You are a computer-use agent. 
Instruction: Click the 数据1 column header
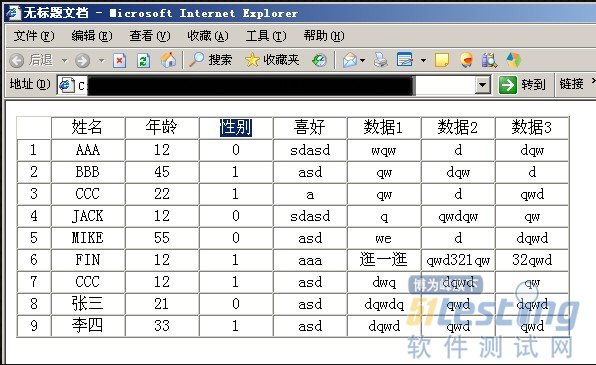point(384,127)
